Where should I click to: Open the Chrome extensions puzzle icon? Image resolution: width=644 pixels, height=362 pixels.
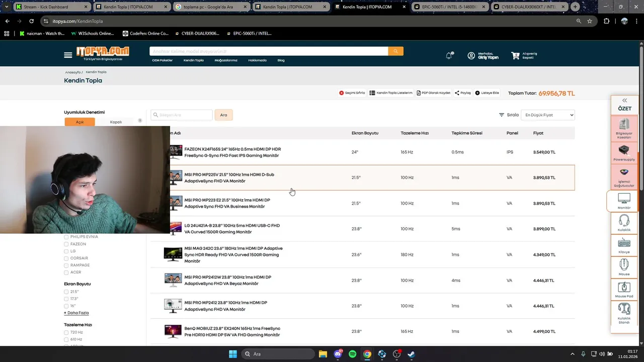(606, 21)
